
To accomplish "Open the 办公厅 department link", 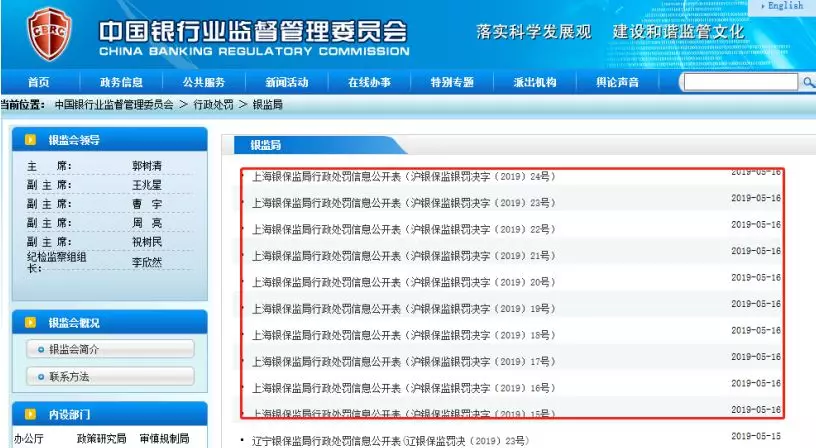I will click(29, 439).
